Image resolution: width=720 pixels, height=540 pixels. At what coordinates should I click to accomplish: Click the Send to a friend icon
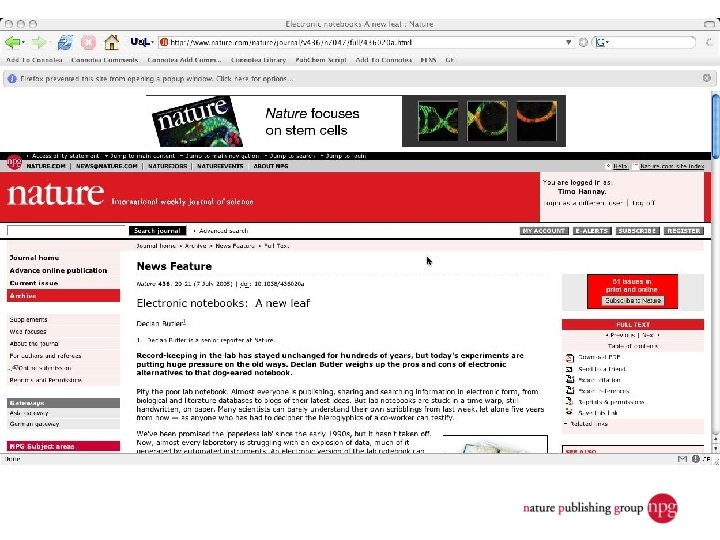[569, 369]
